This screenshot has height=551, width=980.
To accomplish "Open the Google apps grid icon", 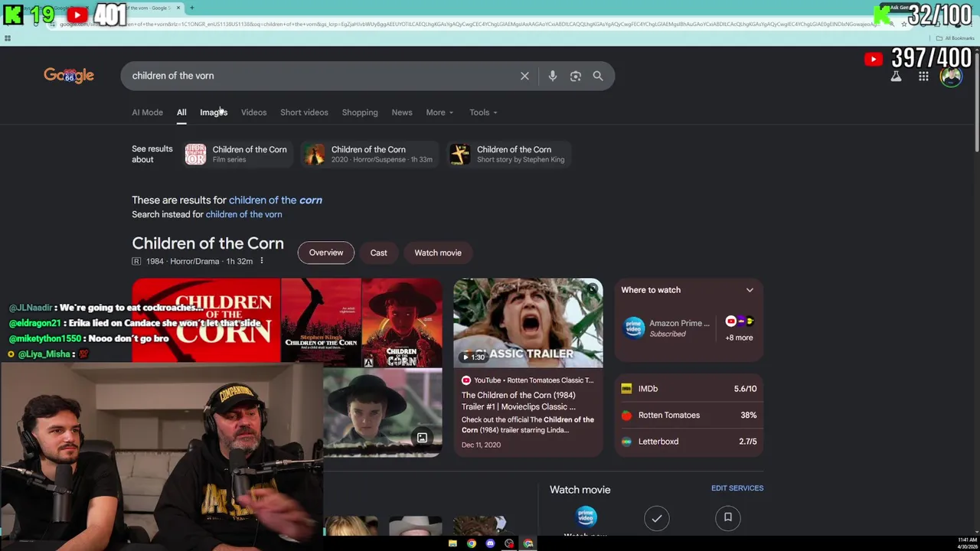I will pyautogui.click(x=923, y=77).
